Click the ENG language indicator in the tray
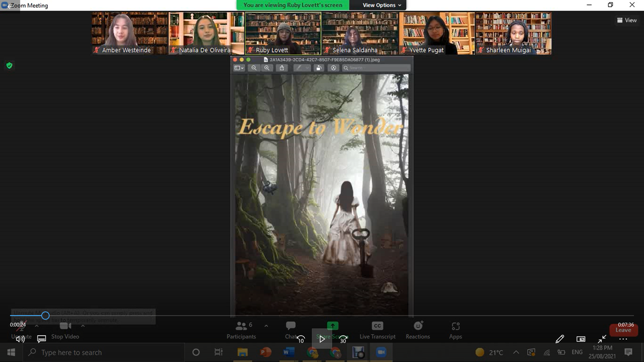The image size is (644, 362). [x=577, y=352]
